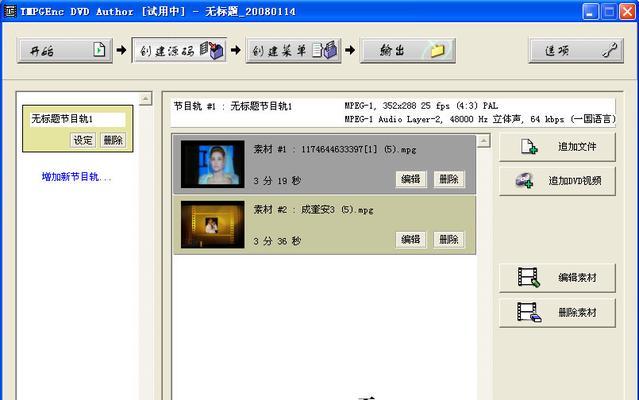The image size is (639, 400).
Task: Open the 开始 (Start) step
Action: (x=65, y=51)
